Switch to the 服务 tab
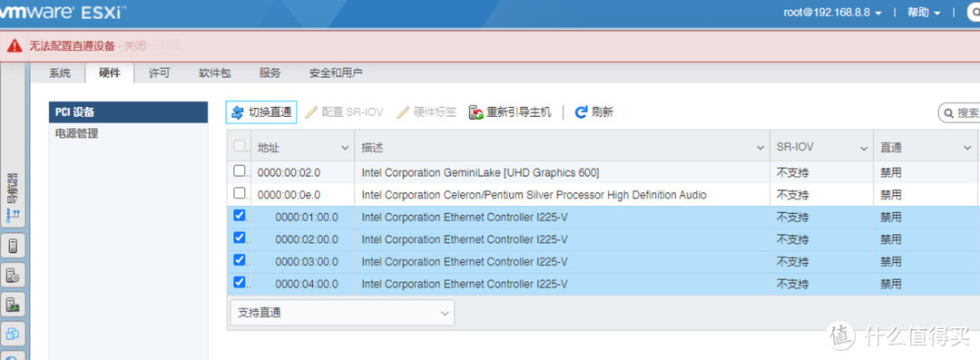980x360 pixels. [270, 73]
